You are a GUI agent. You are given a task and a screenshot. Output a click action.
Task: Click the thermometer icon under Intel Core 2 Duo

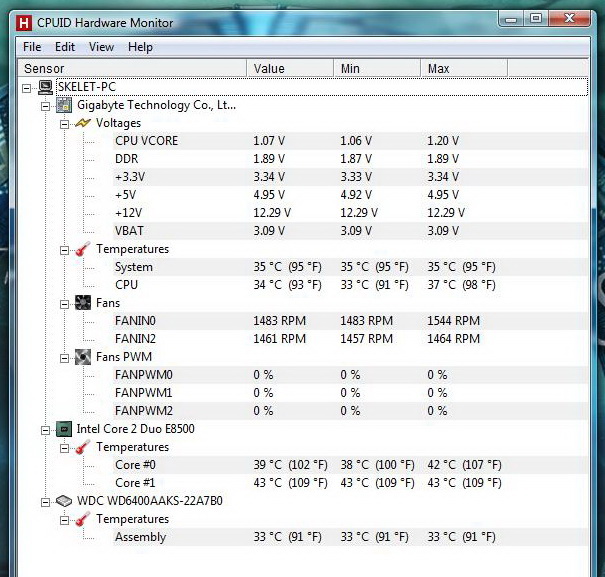(83, 447)
